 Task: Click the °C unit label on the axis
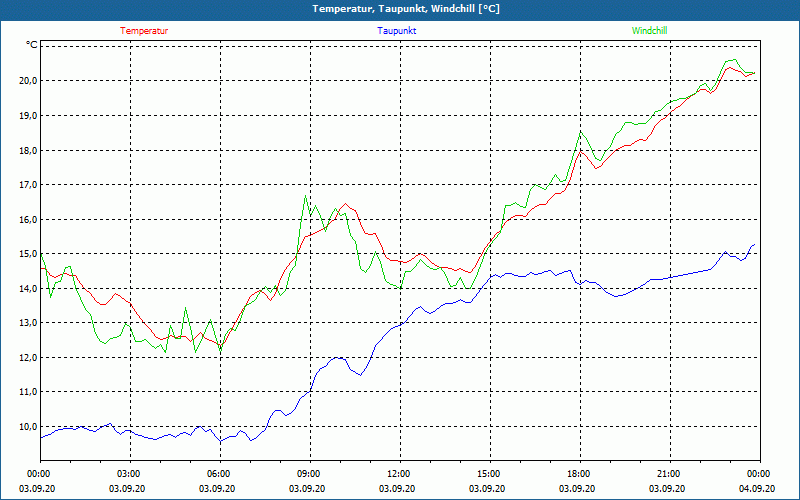pyautogui.click(x=32, y=45)
